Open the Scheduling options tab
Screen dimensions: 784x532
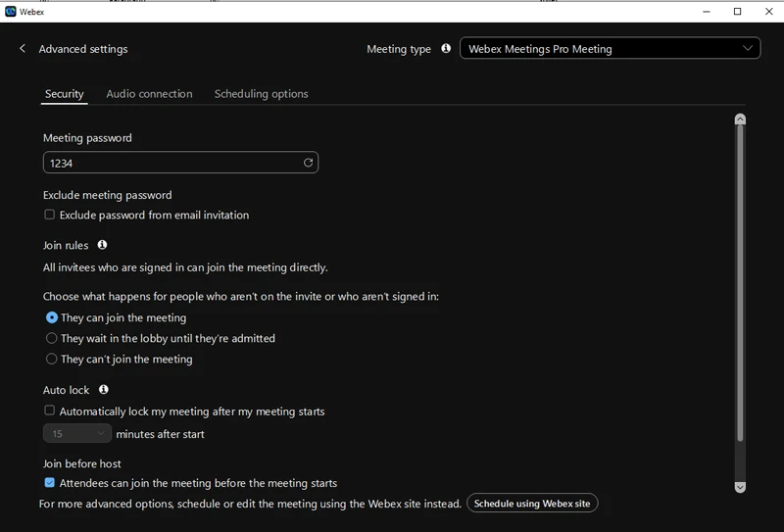point(261,93)
